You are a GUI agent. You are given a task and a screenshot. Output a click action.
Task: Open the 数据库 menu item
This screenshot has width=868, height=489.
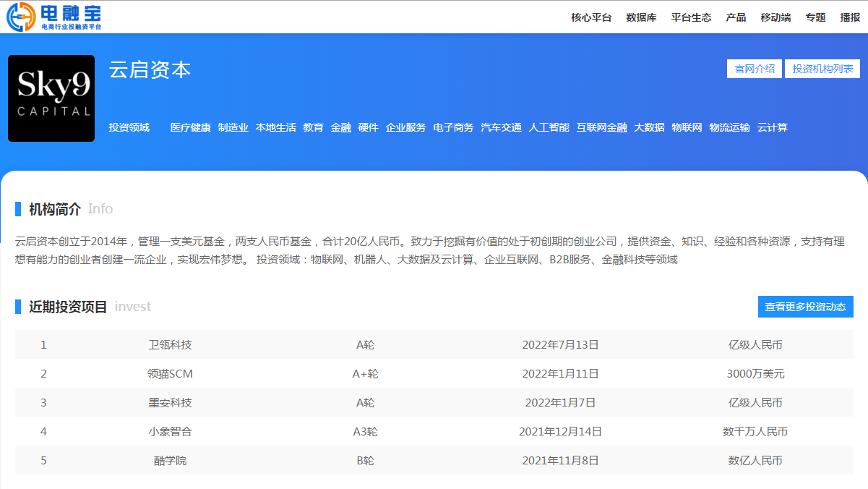tap(640, 17)
